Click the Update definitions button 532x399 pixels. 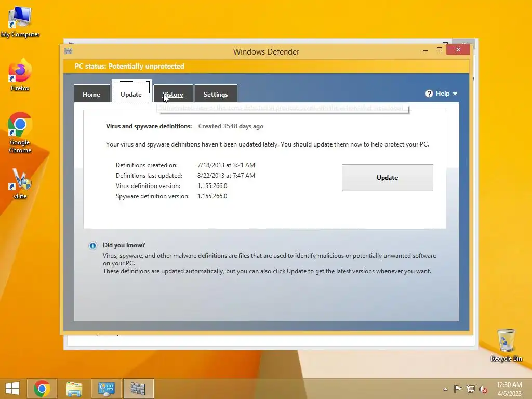[387, 178]
